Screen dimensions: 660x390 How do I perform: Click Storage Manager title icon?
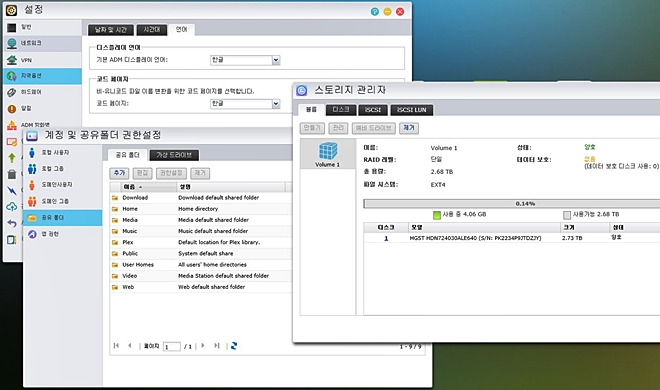[x=302, y=90]
